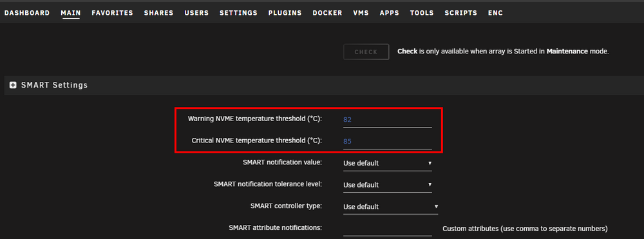The image size is (644, 239).
Task: Open the Docker tab
Action: pos(327,13)
